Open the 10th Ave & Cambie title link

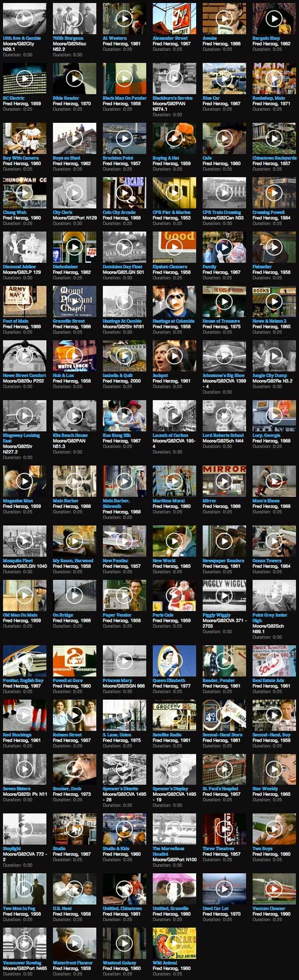point(22,38)
